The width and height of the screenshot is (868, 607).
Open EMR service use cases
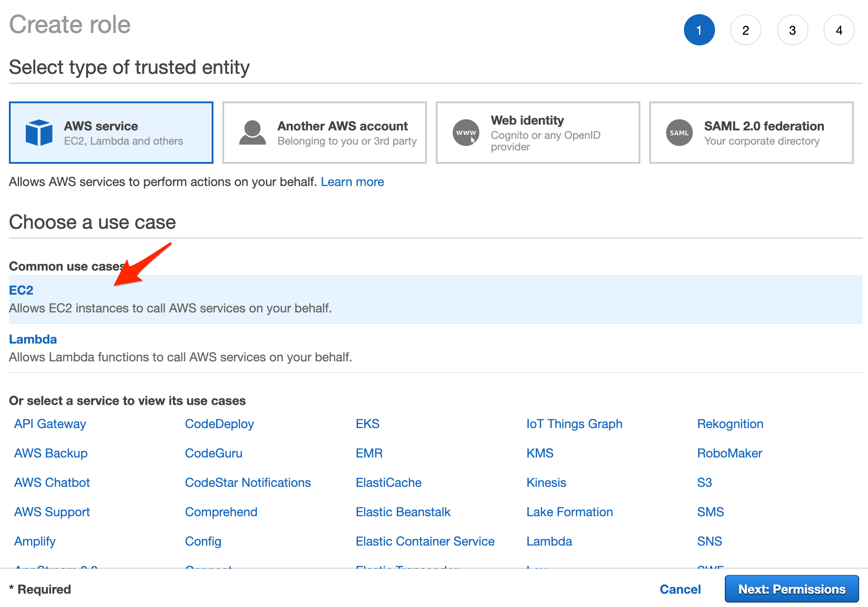370,453
